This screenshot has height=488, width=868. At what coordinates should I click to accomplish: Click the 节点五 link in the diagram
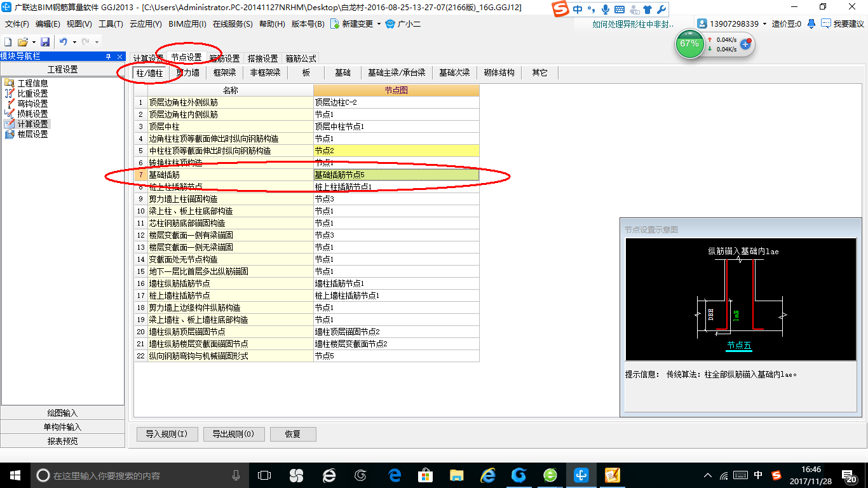pos(740,346)
